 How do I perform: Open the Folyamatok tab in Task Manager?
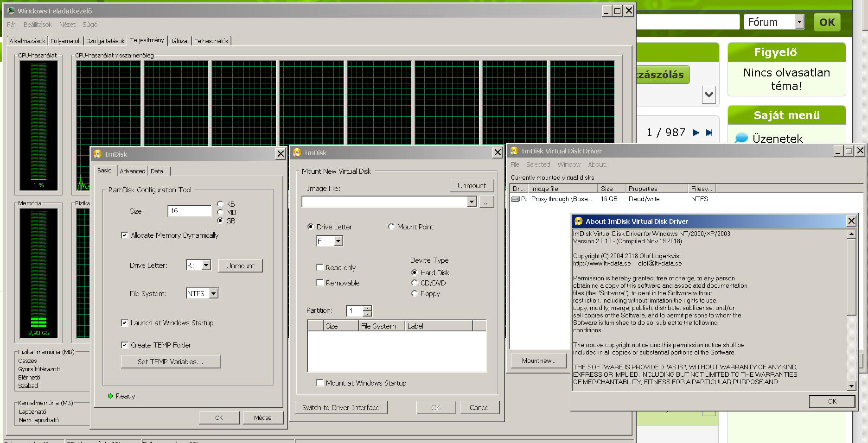tap(65, 41)
